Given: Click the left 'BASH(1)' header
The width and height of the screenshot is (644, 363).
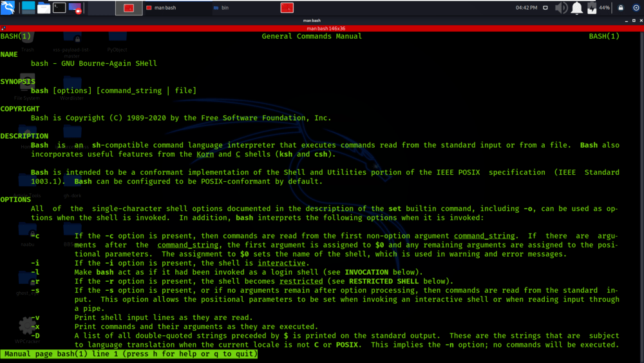Looking at the screenshot, I should (15, 36).
